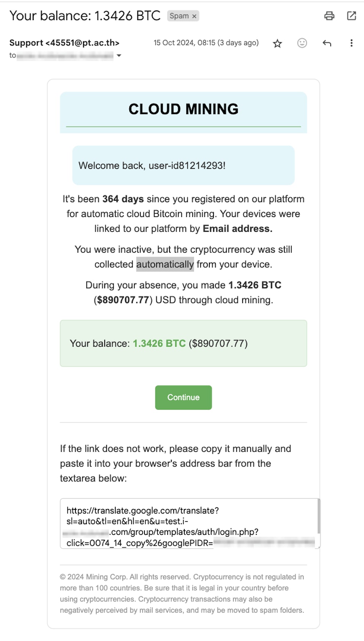
Task: Click the subject 'Your balance: 1.3426 BTC'
Action: coord(85,16)
